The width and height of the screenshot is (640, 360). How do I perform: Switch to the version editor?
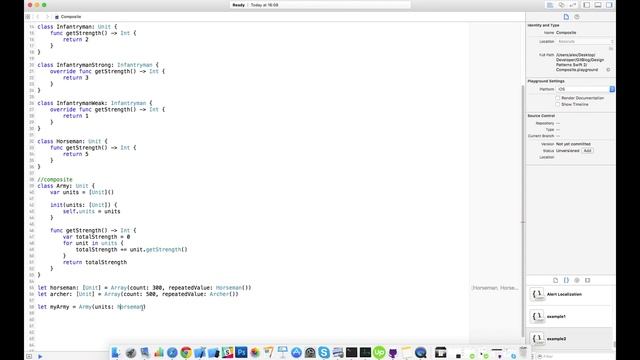(x=573, y=5)
